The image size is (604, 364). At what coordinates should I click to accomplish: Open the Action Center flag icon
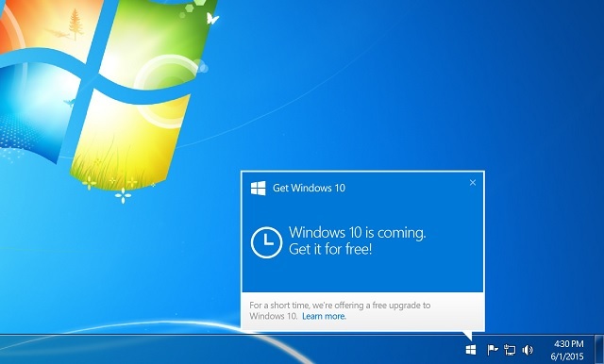[492, 350]
